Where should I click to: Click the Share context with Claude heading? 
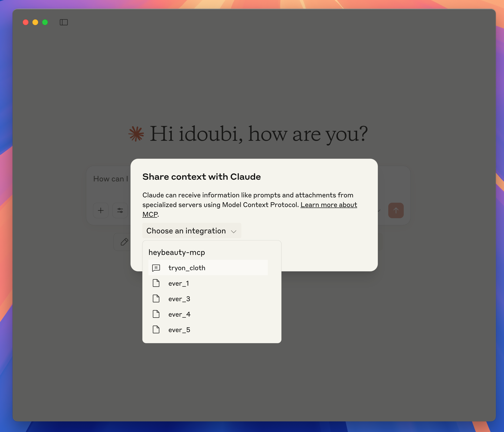pos(202,177)
